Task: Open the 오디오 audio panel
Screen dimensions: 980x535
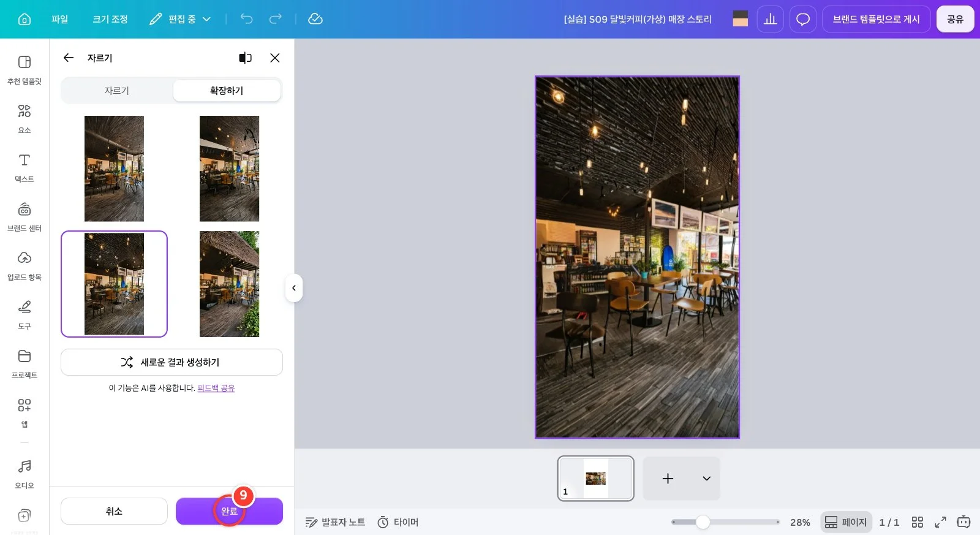Action: tap(24, 474)
